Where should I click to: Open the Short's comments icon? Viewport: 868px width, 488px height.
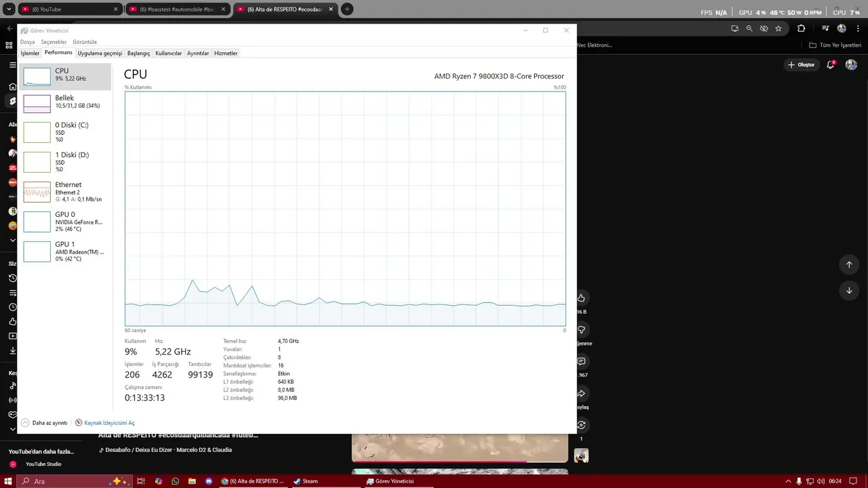(581, 362)
